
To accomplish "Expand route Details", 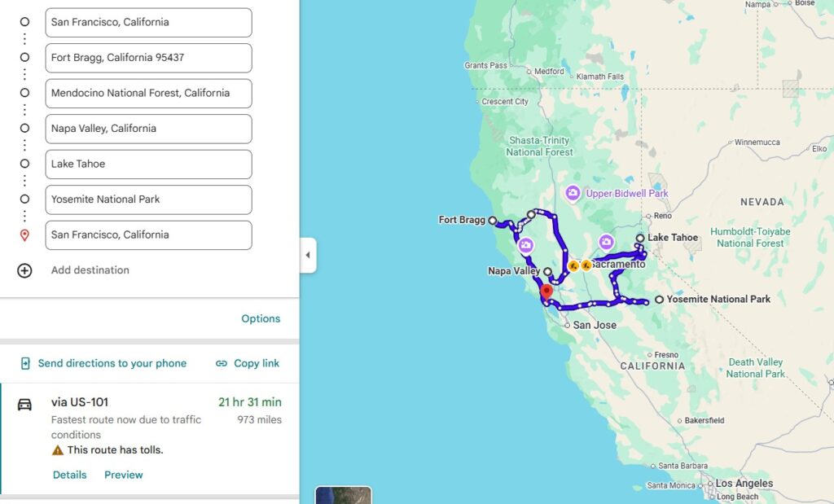I will (x=70, y=475).
